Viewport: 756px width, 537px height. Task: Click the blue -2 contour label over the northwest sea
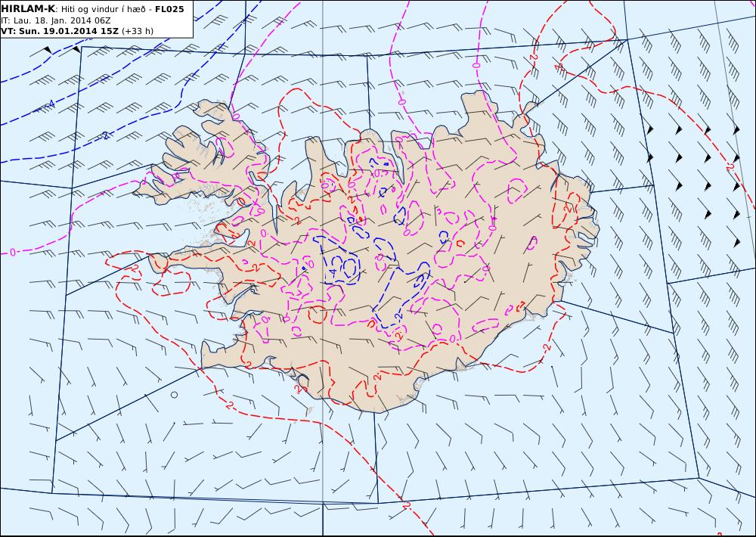pyautogui.click(x=106, y=135)
